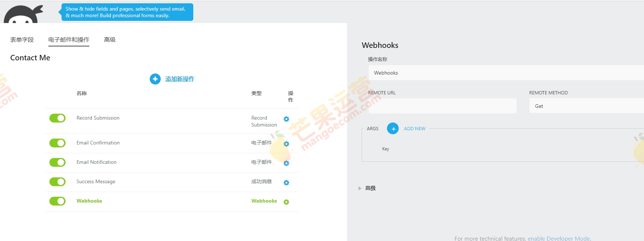Click the Ninja Forms ninja logo
Screen dimensions: 644x241
pos(23,14)
